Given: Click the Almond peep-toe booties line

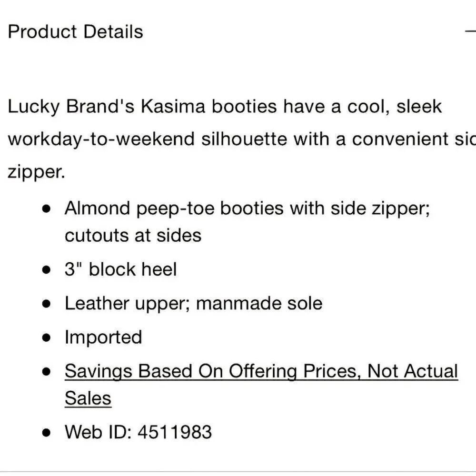Looking at the screenshot, I should coord(247,209).
